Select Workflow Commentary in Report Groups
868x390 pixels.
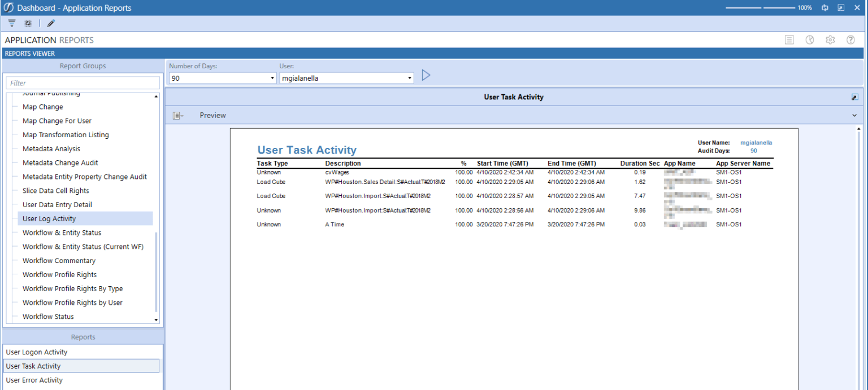[59, 260]
